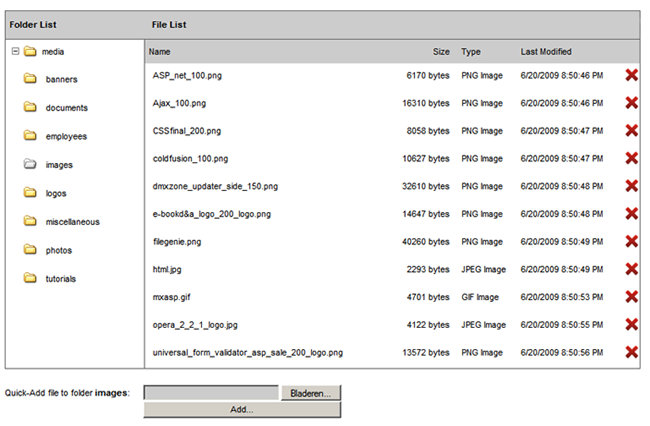Screen dimensions: 650x426
Task: Select the open images folder
Action: coord(59,165)
